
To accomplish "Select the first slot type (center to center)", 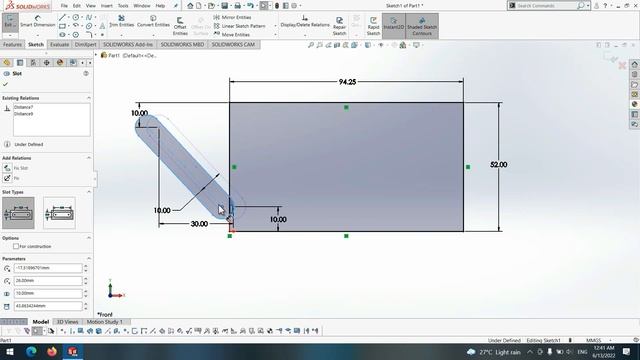I will point(18,213).
